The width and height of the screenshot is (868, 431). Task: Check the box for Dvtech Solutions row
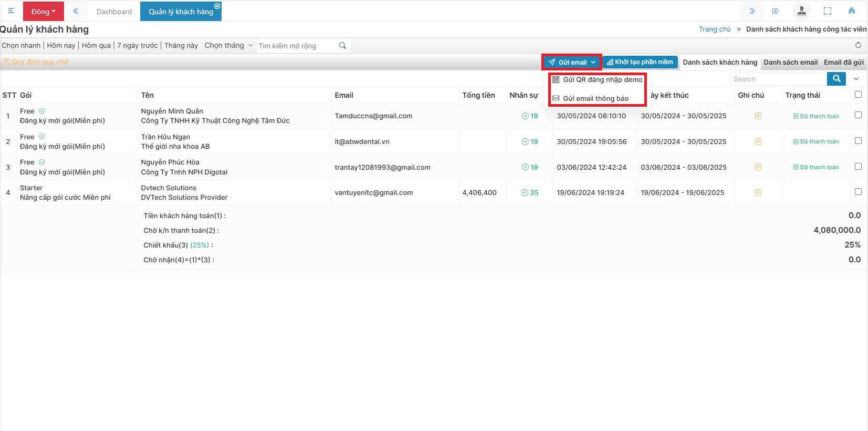(858, 191)
